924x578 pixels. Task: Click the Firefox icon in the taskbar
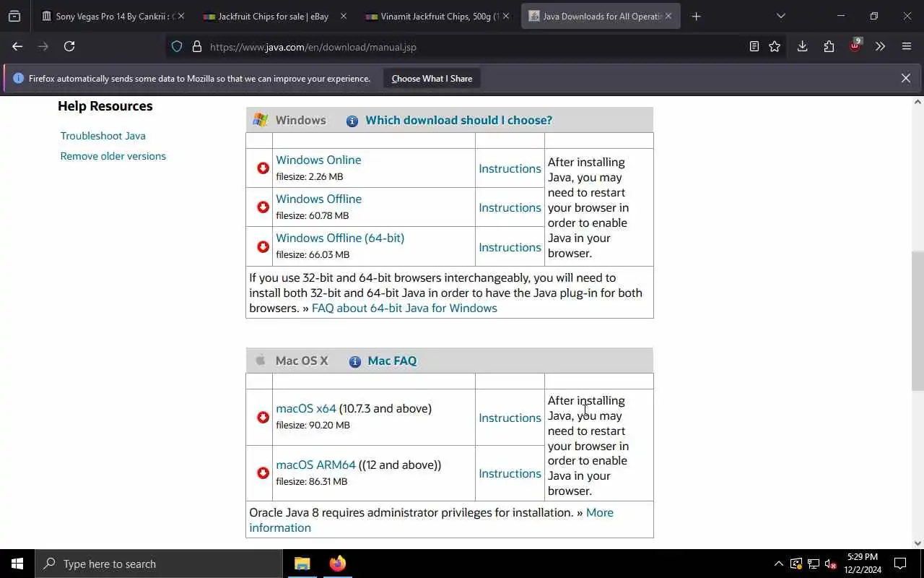point(337,564)
